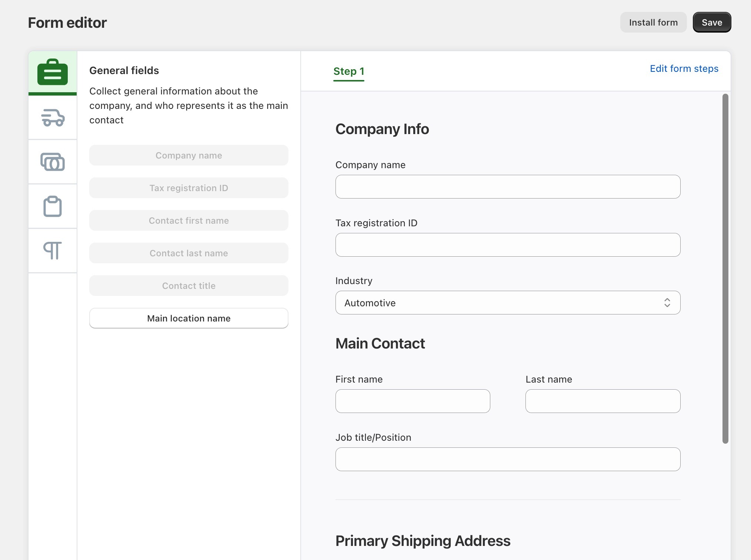Click the Job title/Position label
751x560 pixels.
pyautogui.click(x=373, y=437)
